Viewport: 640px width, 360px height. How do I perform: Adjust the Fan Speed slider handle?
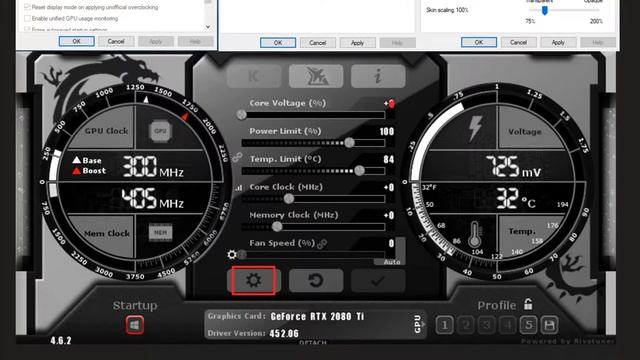pyautogui.click(x=242, y=255)
